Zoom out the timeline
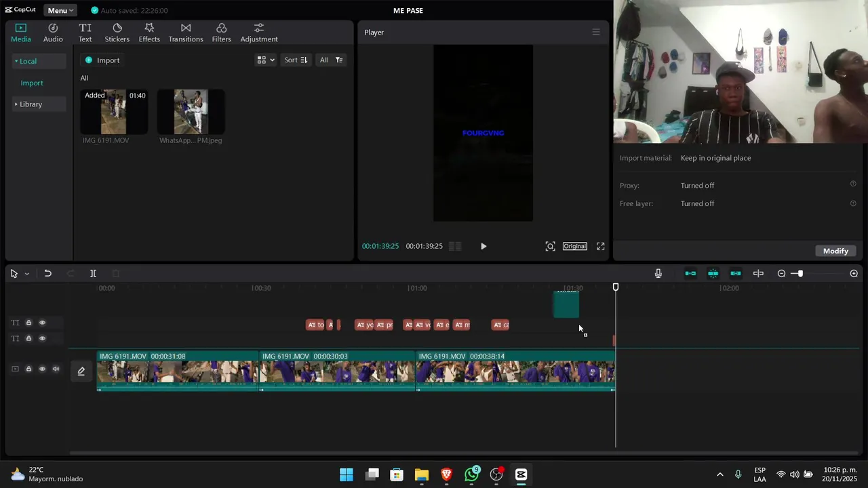Viewport: 868px width, 488px height. click(781, 273)
